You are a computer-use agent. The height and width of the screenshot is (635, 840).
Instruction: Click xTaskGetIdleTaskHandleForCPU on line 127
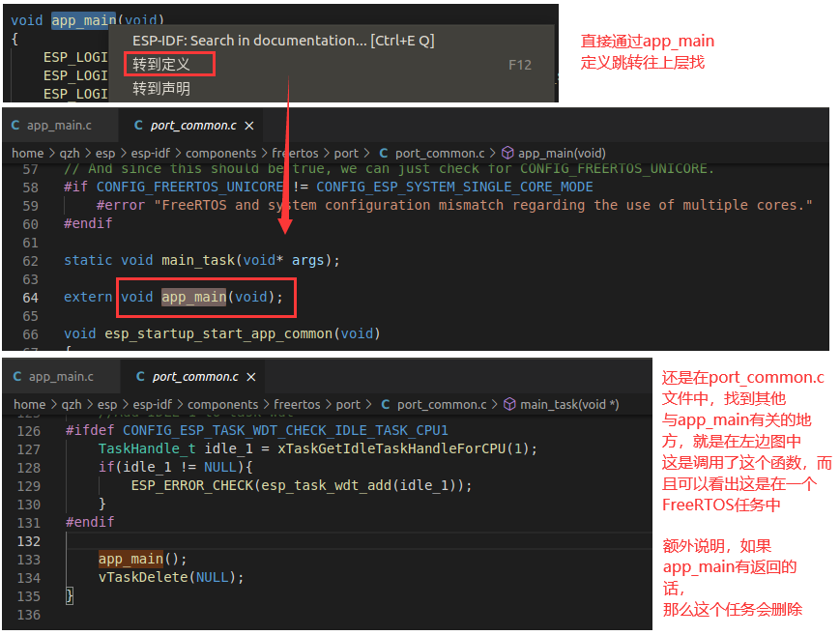point(391,448)
